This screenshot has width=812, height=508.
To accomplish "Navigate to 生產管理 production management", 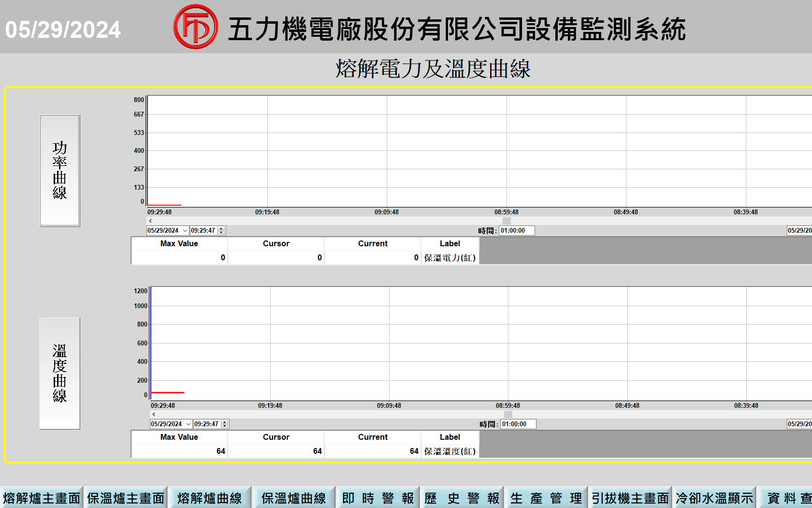I will (546, 498).
